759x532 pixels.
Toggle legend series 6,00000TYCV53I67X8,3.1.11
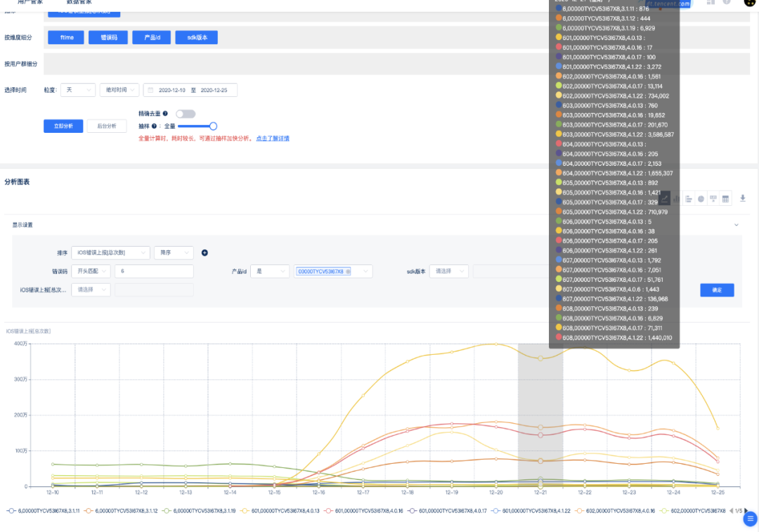(43, 511)
